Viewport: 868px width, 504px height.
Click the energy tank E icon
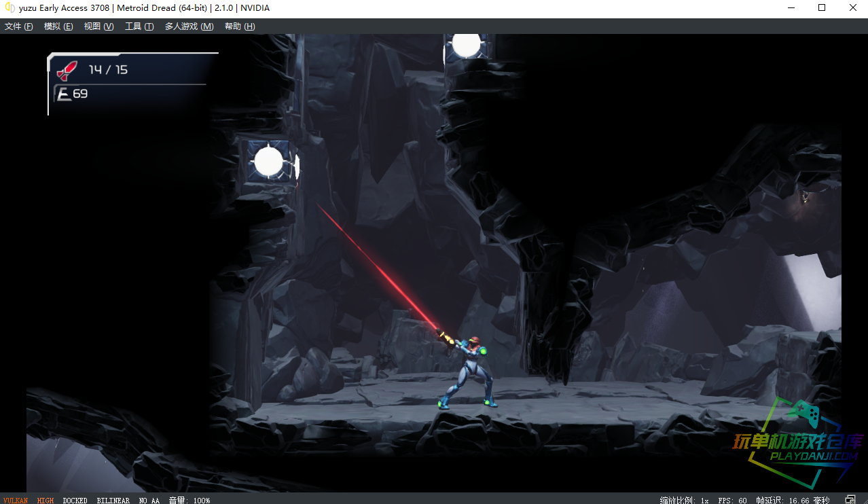64,94
